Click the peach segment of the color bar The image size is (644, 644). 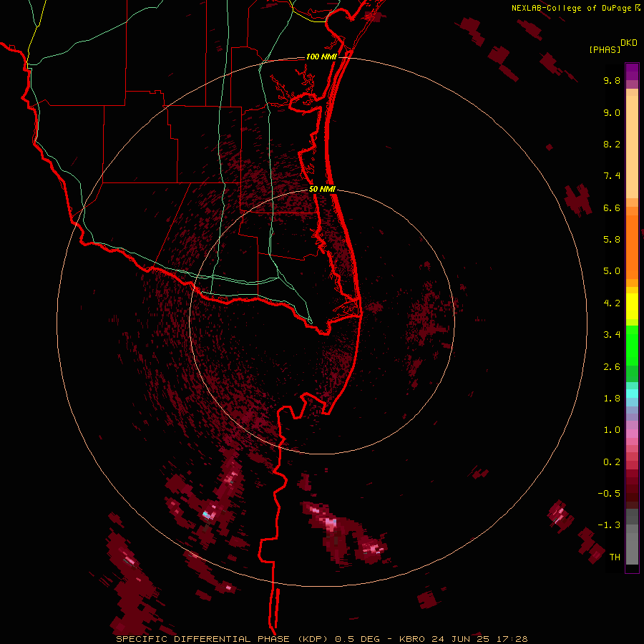point(632,144)
